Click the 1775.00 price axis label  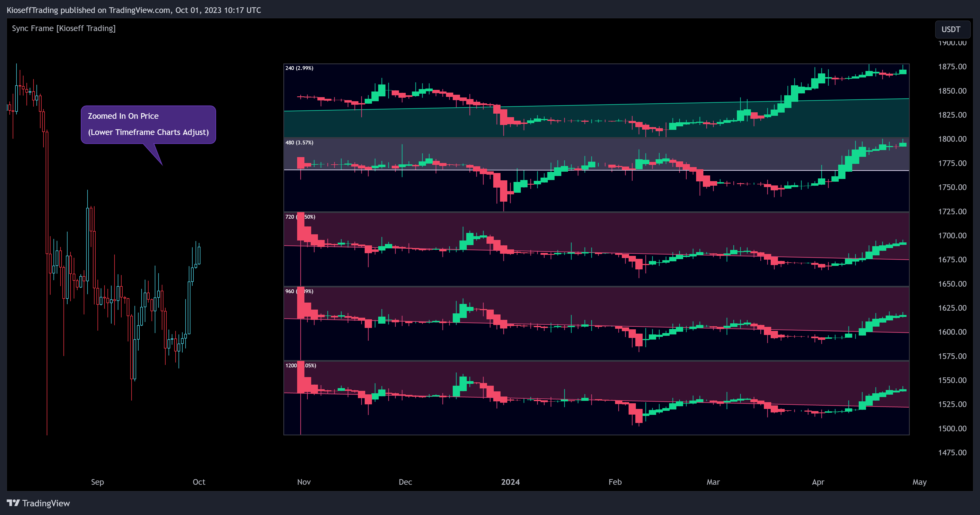(952, 163)
